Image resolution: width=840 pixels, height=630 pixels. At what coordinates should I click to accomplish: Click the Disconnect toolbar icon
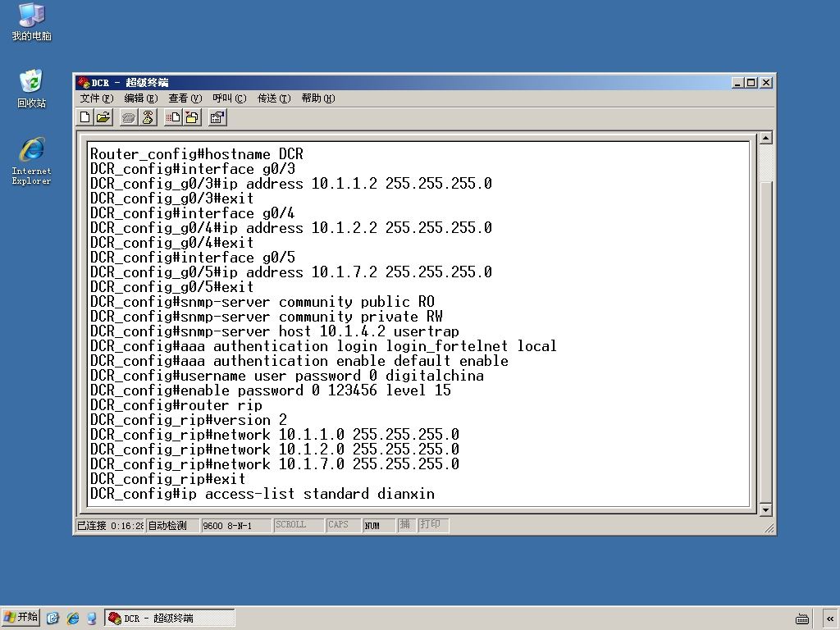[x=148, y=117]
